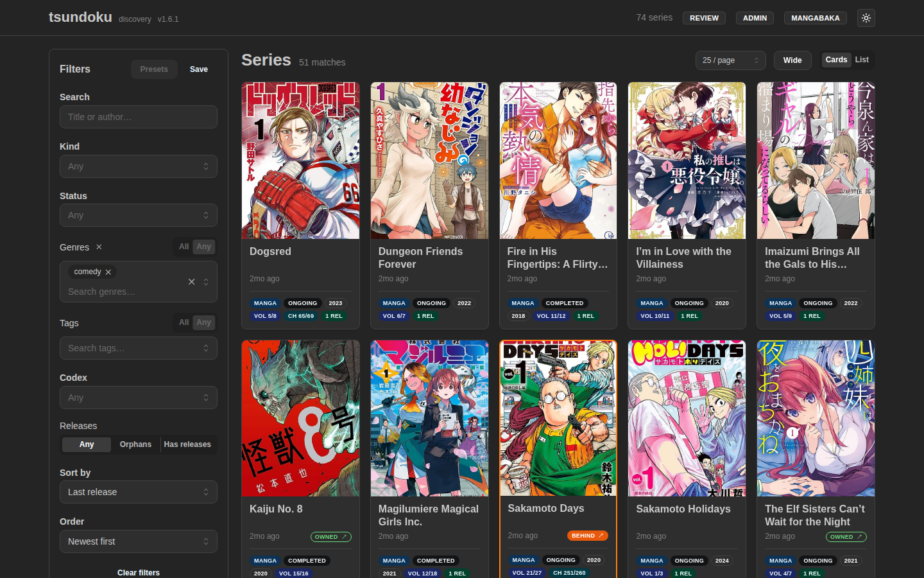Set the Genres match mode to All

click(184, 247)
